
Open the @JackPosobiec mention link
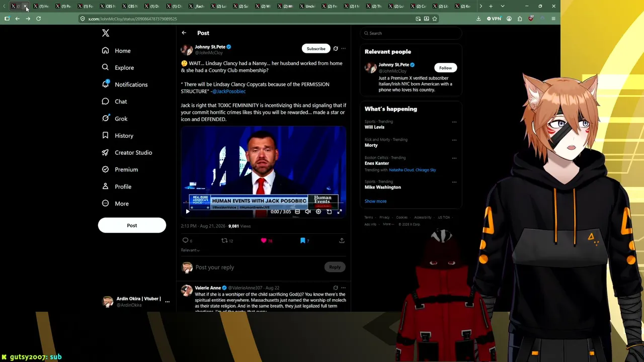(x=229, y=92)
